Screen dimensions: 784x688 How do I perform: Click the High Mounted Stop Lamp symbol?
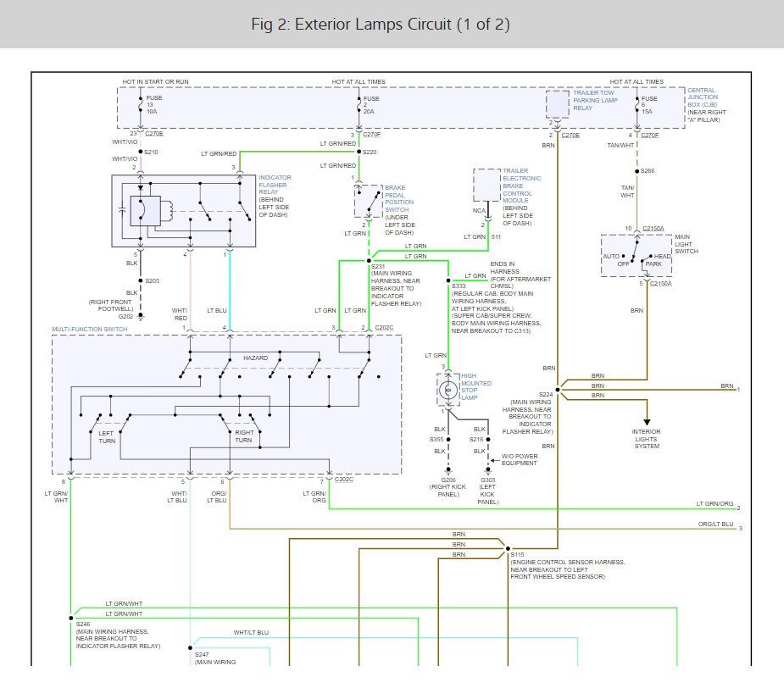[448, 390]
